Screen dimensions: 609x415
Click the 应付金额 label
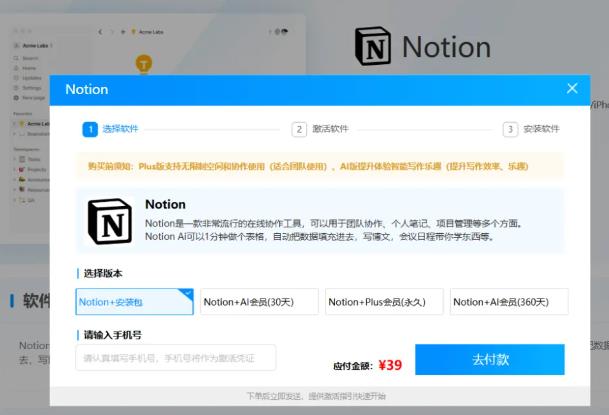click(x=352, y=366)
